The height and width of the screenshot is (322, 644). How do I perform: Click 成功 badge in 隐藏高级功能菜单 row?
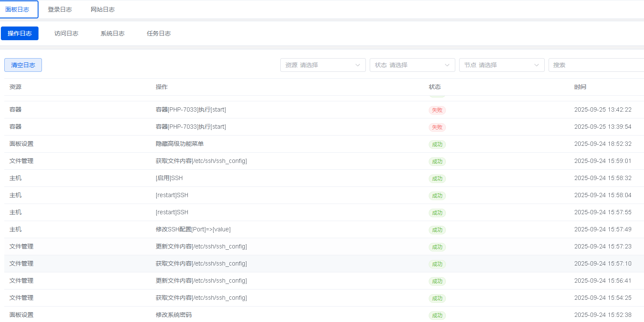tap(437, 145)
